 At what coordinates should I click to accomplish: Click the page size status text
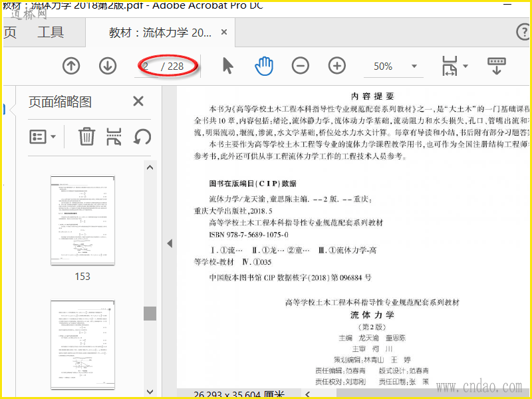tap(239, 394)
